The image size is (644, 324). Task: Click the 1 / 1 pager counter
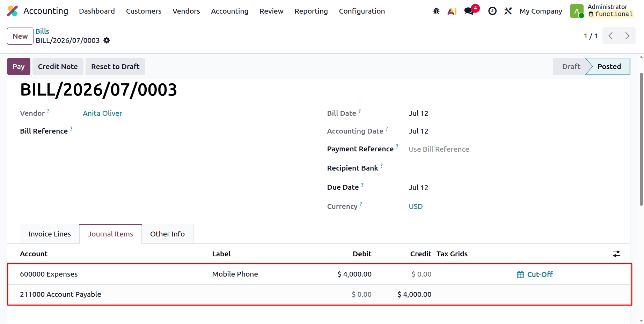pos(591,36)
